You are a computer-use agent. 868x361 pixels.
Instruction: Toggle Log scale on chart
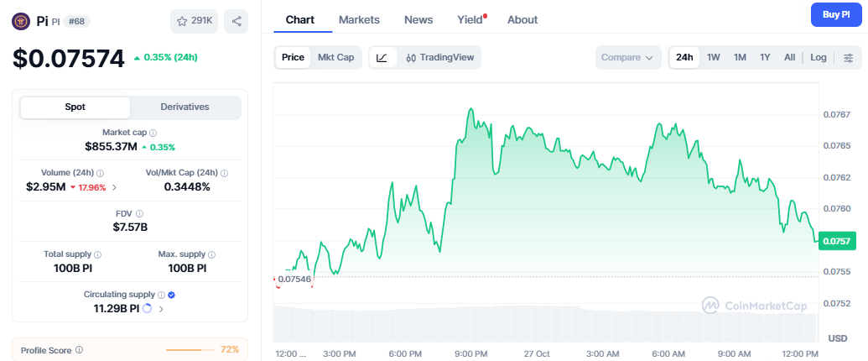click(x=819, y=58)
